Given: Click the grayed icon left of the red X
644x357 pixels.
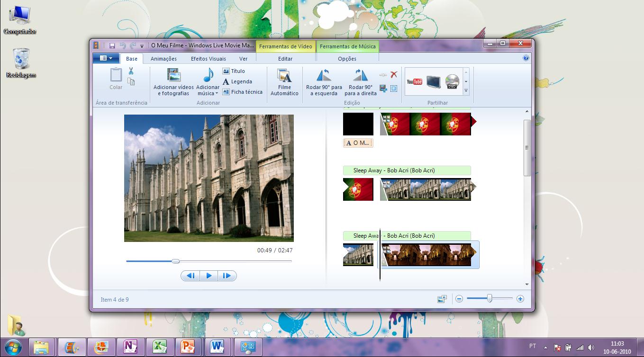Looking at the screenshot, I should [383, 75].
